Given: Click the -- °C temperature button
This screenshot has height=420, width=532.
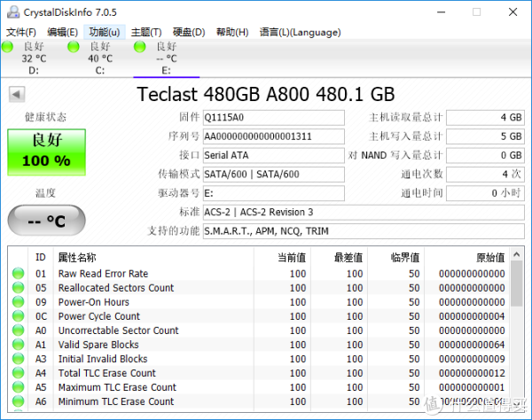Looking at the screenshot, I should [46, 221].
